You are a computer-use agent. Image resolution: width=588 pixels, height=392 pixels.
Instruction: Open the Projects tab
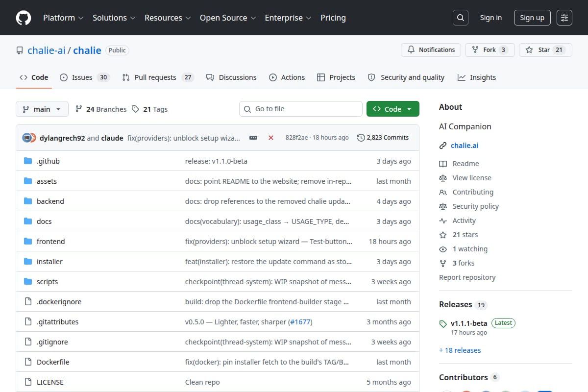(x=336, y=77)
